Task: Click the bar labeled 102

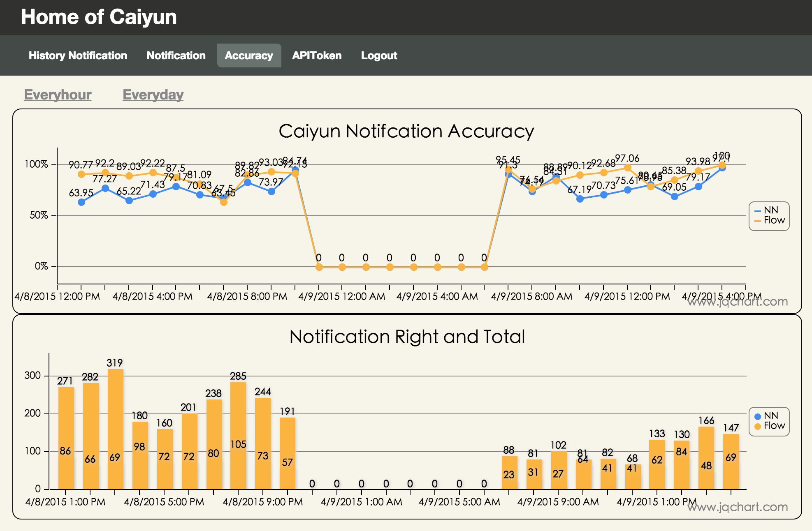Action: click(559, 470)
